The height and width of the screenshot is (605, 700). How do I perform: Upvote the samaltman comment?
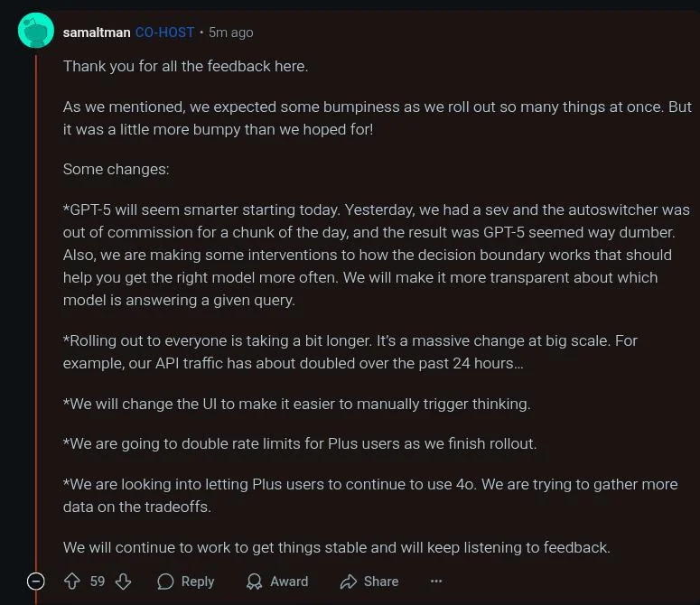(x=72, y=582)
